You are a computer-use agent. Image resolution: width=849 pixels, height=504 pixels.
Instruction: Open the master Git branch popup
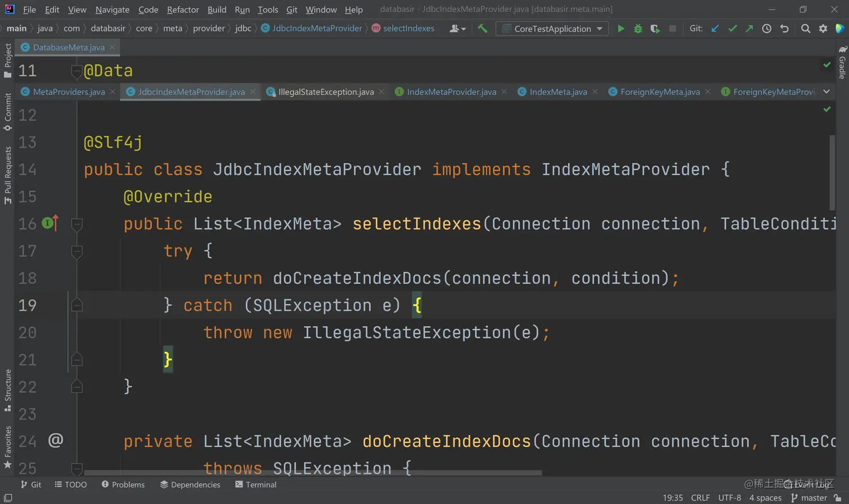(x=809, y=498)
